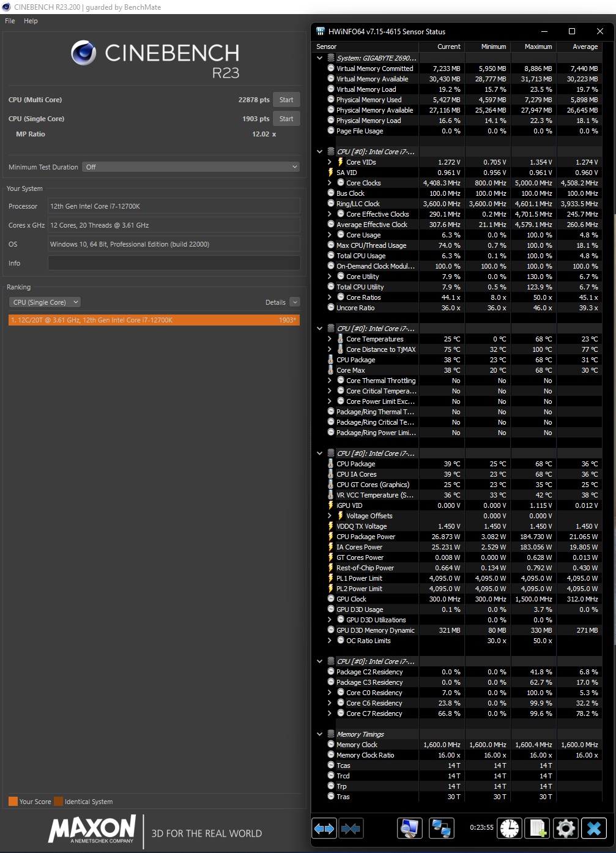Click into the Info text field
Viewport: 616px width, 853px height.
(174, 263)
